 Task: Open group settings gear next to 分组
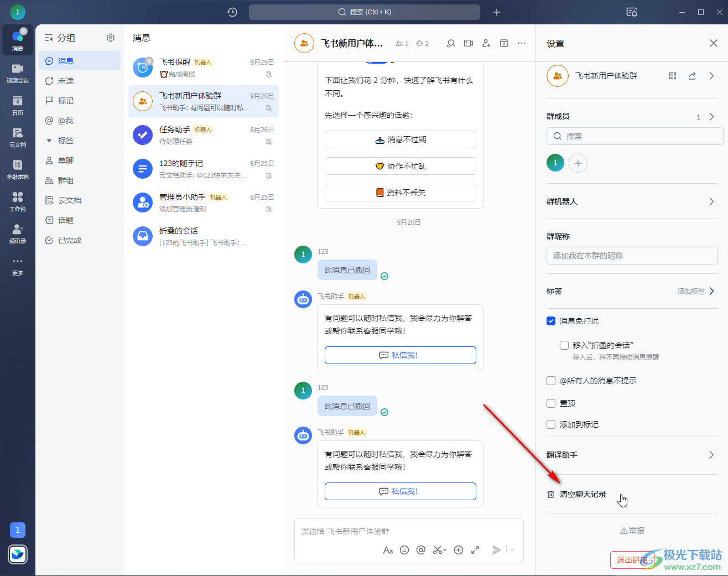pos(111,38)
